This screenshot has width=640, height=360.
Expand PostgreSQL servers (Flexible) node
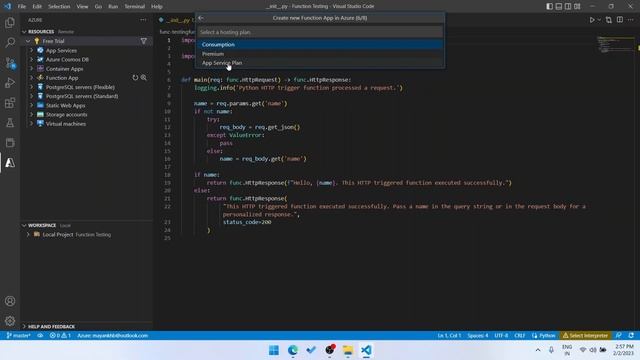pos(31,87)
